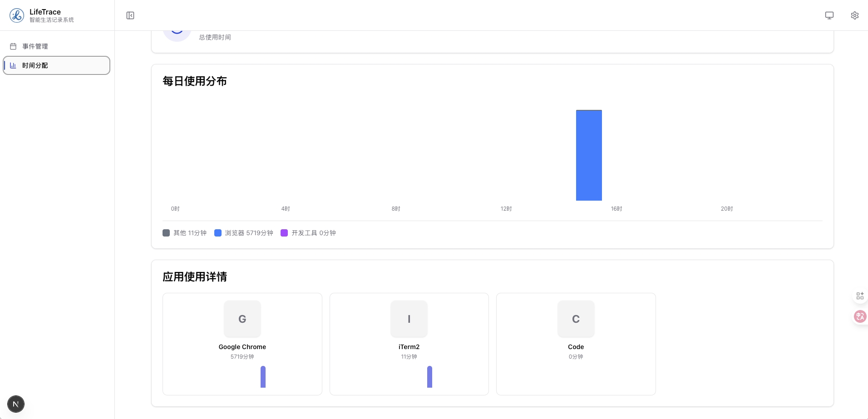The height and width of the screenshot is (419, 868).
Task: Collapse the sidebar panel
Action: 130,15
